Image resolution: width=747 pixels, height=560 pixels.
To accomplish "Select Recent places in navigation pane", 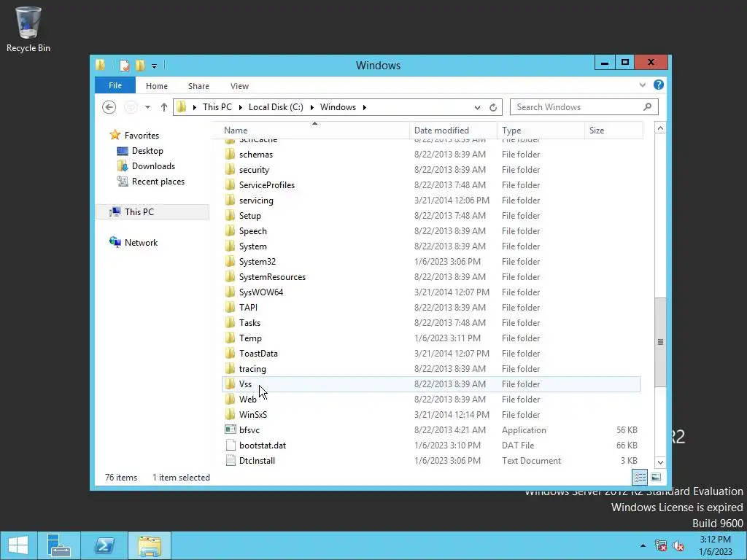I will 158,182.
